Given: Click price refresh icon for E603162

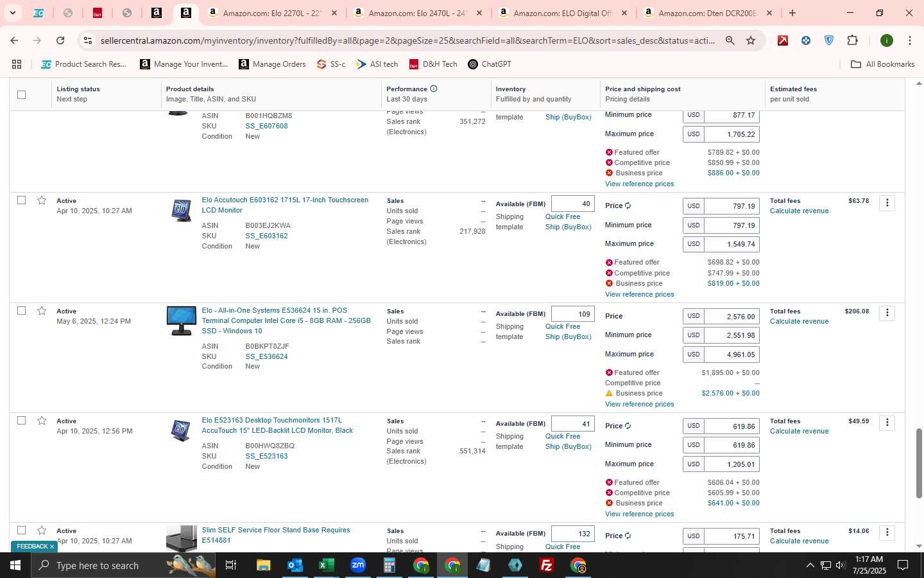Looking at the screenshot, I should click(628, 206).
